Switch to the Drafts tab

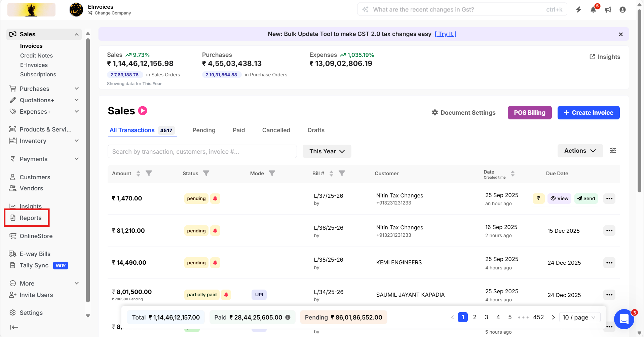(x=316, y=130)
